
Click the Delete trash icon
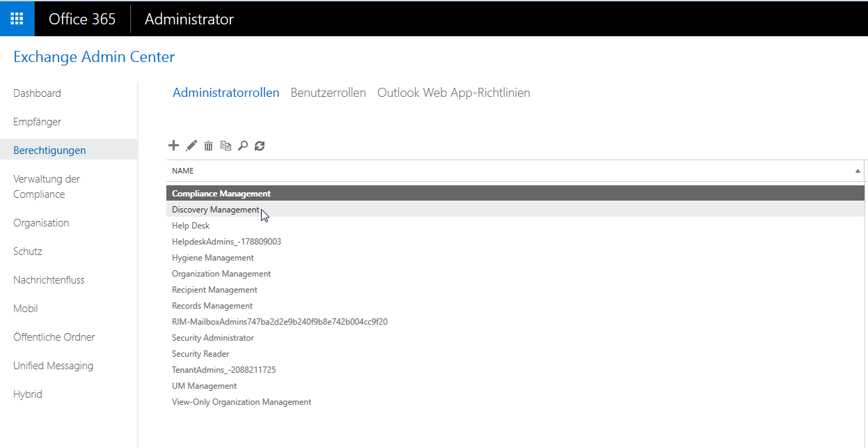(208, 146)
